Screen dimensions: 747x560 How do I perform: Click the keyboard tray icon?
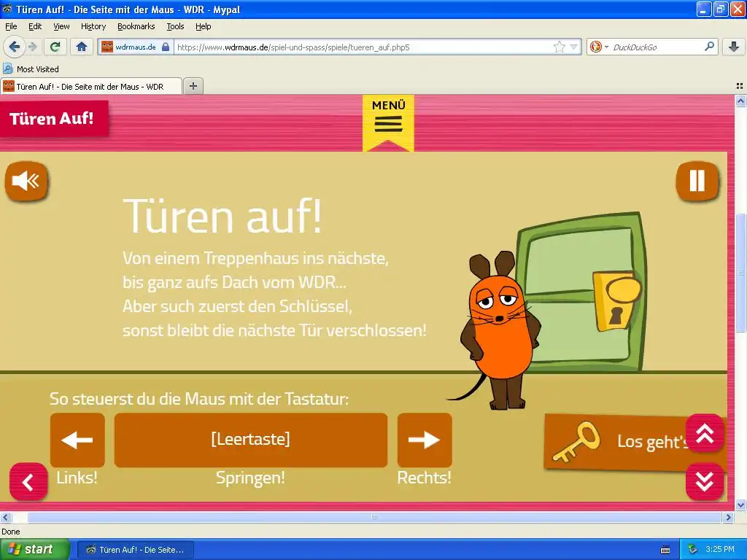tap(665, 550)
